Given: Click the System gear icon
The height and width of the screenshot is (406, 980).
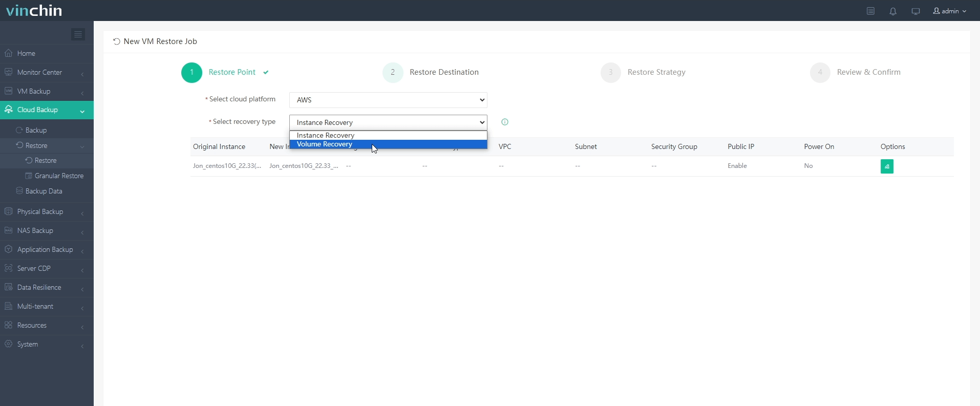Looking at the screenshot, I should [x=8, y=344].
